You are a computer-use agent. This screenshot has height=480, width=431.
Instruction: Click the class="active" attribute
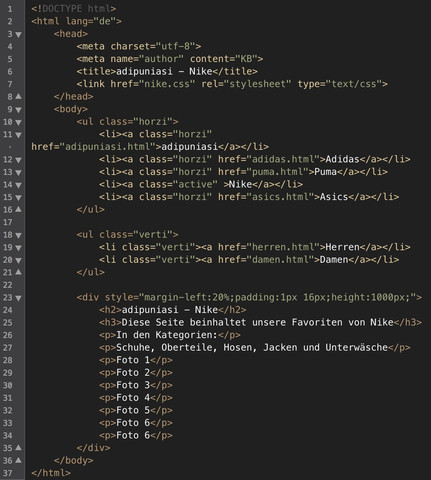point(178,184)
